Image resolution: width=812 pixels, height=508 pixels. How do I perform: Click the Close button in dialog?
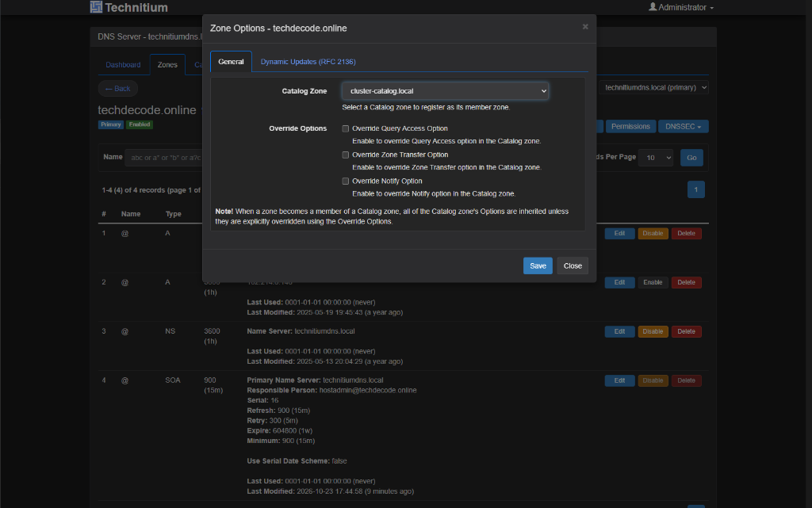(573, 266)
